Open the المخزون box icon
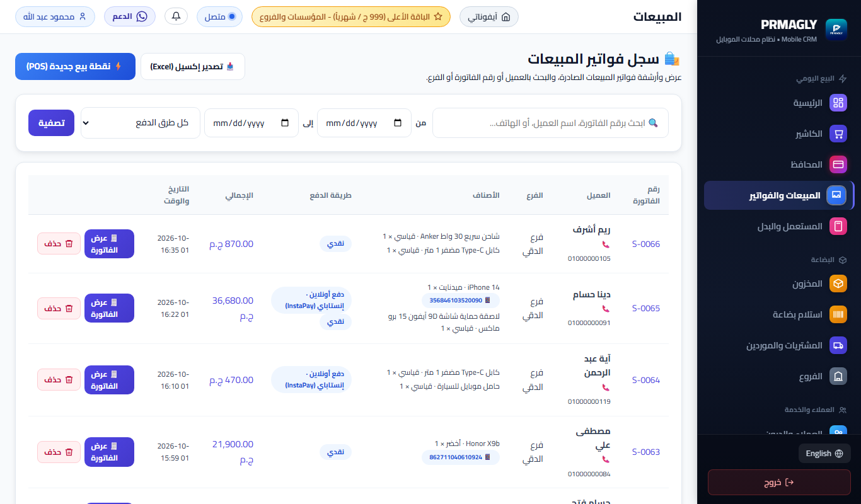This screenshot has height=504, width=861. click(x=838, y=283)
